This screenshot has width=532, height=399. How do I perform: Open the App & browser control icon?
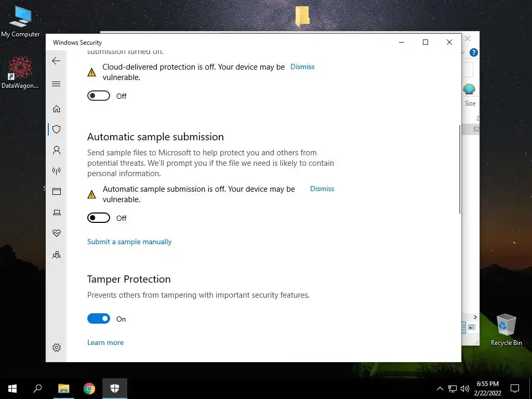(57, 191)
